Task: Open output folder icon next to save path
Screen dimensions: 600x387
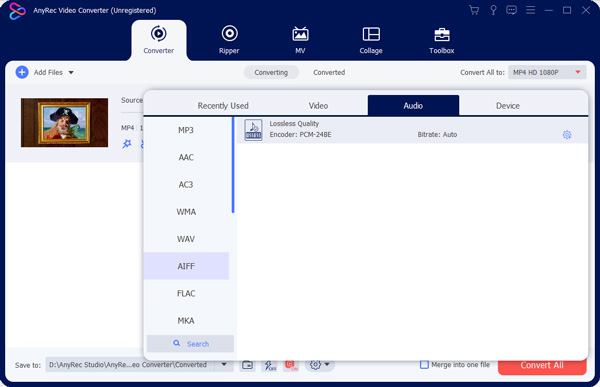Action: [248, 365]
